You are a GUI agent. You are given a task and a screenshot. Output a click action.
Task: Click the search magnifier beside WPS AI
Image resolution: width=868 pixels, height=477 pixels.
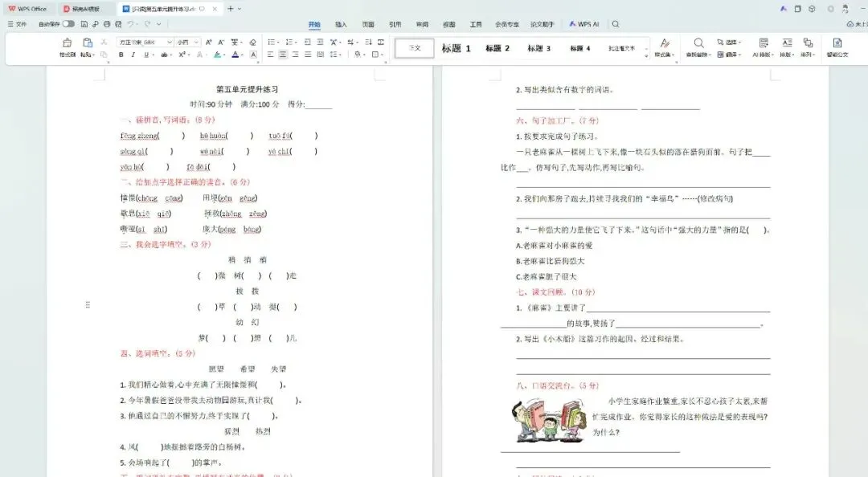click(x=616, y=24)
